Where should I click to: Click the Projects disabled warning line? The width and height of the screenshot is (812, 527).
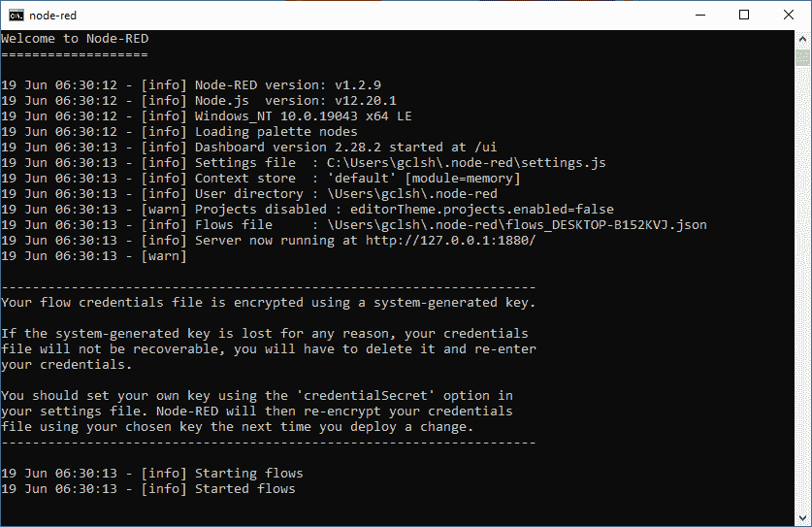point(308,210)
